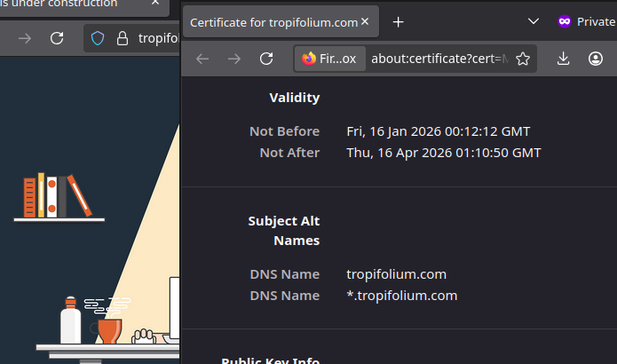Click the Private browsing mask icon
Screen dimensions: 617x364
(x=565, y=21)
